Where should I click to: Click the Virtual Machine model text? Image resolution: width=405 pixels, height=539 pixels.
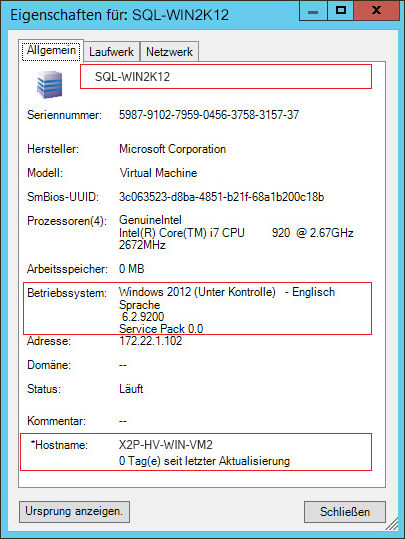[158, 173]
